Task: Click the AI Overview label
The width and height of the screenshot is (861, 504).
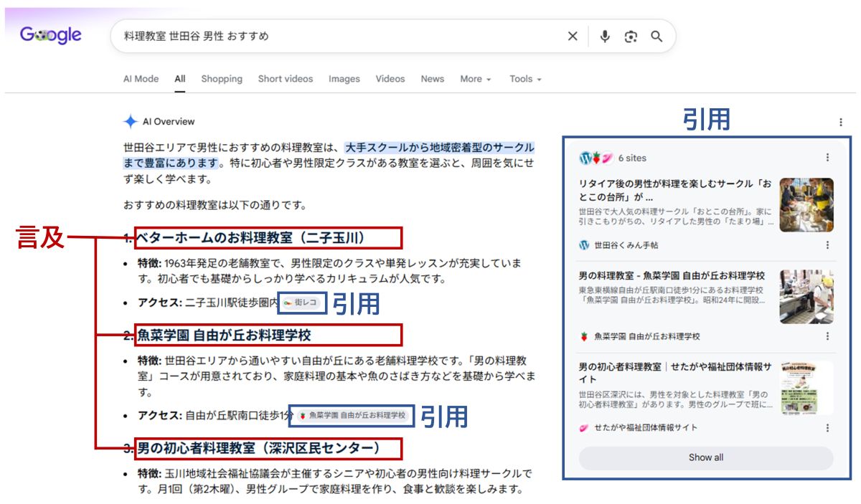Action: coord(169,121)
